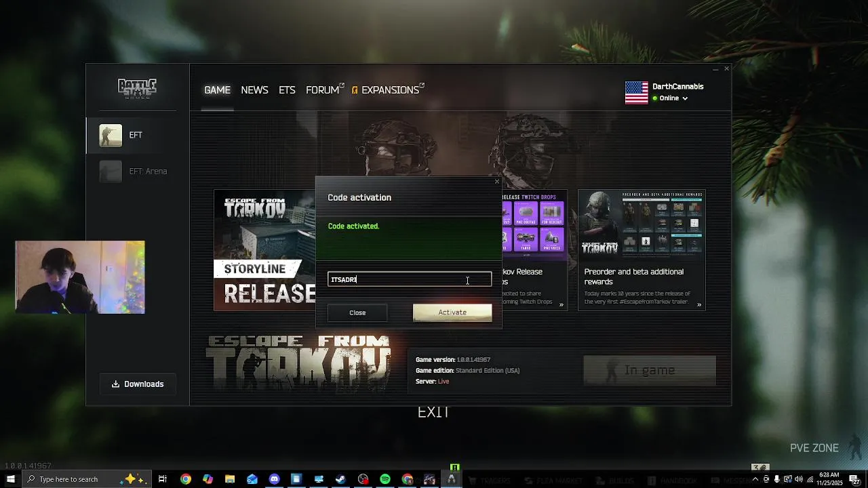Open Battlestate launcher taskbar icon
The width and height of the screenshot is (868, 488).
coord(452,479)
